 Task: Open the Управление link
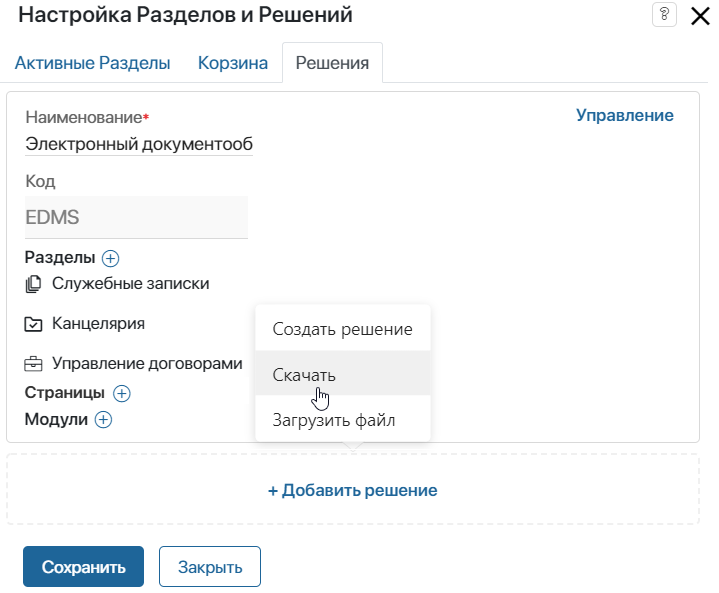625,115
